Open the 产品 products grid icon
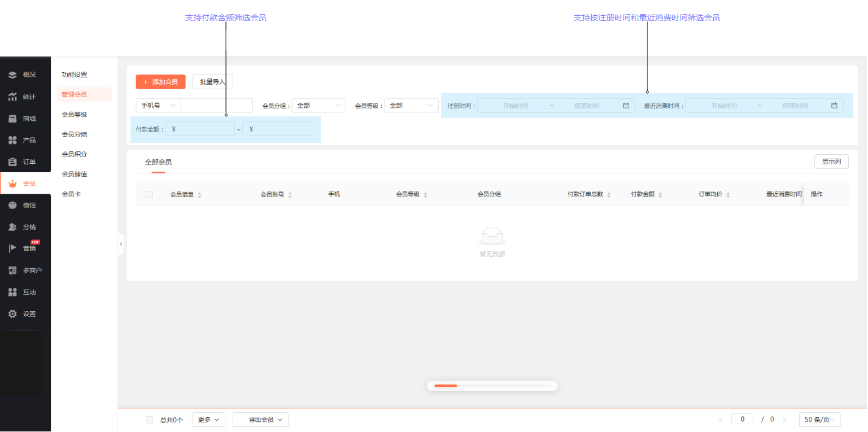Screen dimensions: 868x432 point(12,140)
